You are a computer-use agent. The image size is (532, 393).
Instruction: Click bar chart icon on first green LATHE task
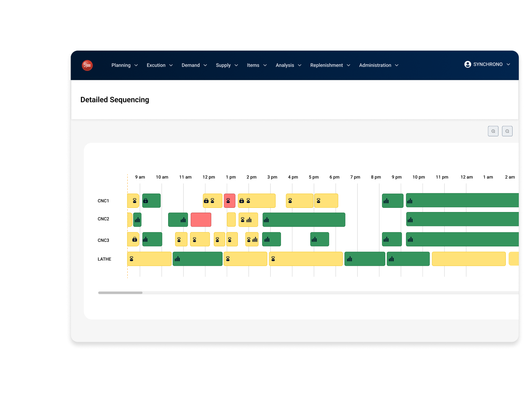coord(177,259)
